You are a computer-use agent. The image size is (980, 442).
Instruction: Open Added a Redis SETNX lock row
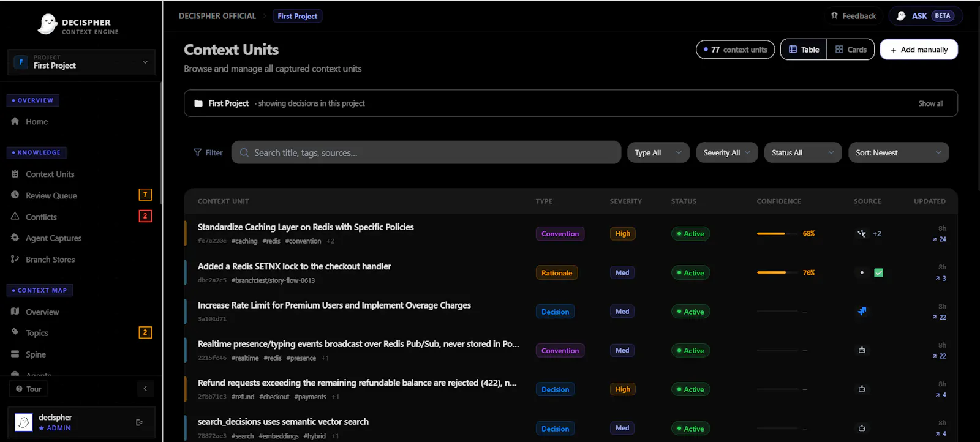[x=570, y=272]
